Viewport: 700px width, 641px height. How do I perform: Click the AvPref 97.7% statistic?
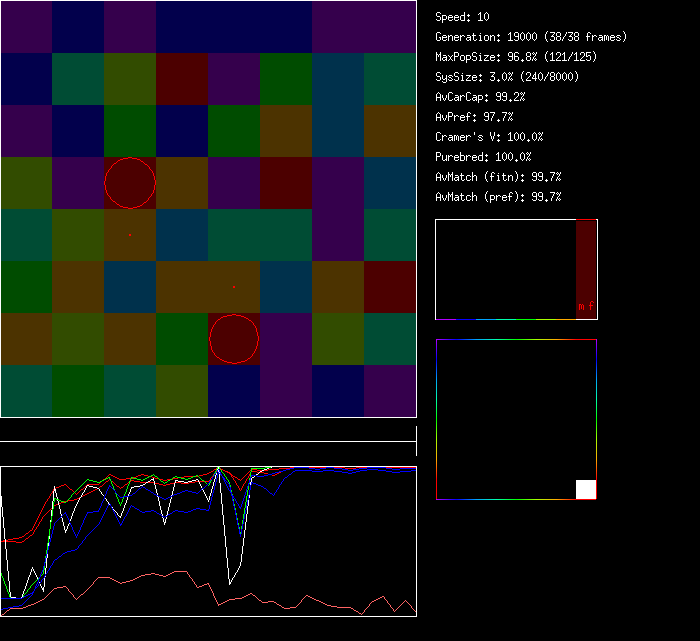click(x=474, y=117)
